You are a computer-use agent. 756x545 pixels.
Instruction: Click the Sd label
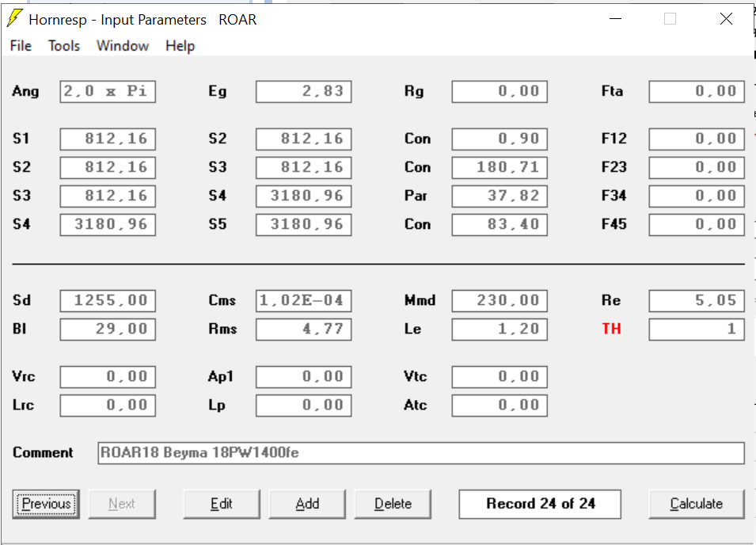pos(21,300)
